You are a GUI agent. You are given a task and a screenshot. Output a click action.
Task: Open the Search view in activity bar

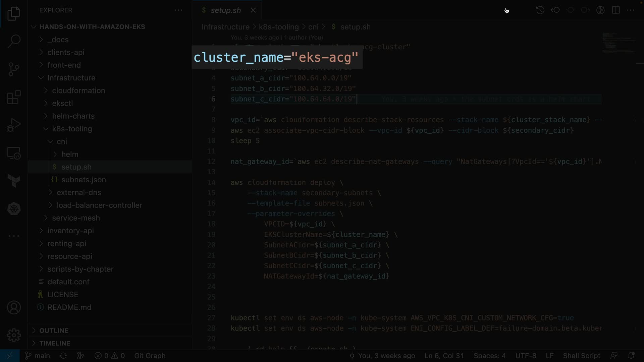pyautogui.click(x=14, y=42)
